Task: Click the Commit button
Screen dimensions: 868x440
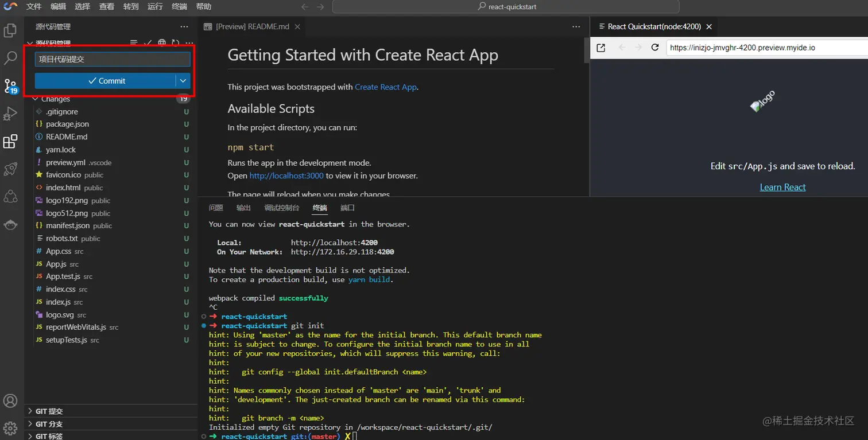Action: 105,81
